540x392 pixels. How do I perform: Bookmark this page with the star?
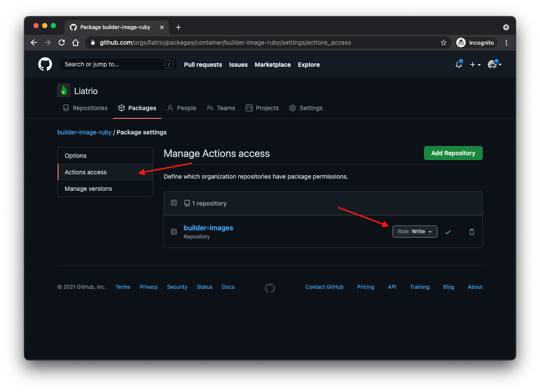(444, 42)
